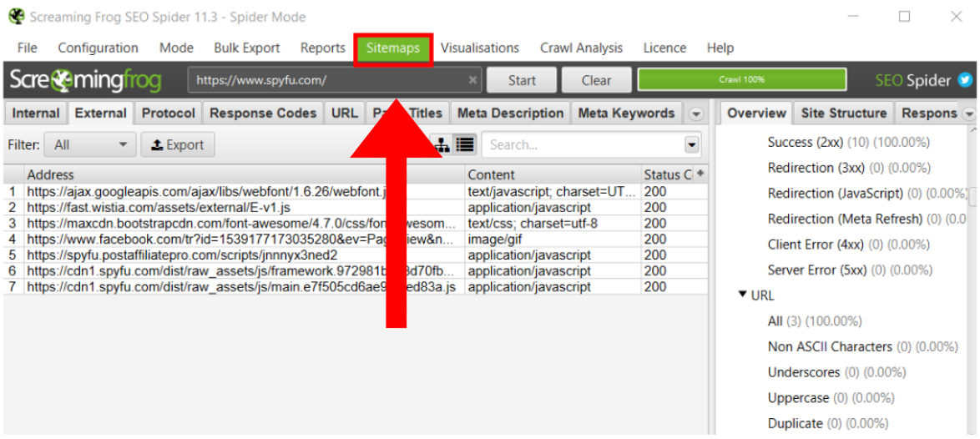Click the Screaming Frog logo

click(86, 81)
